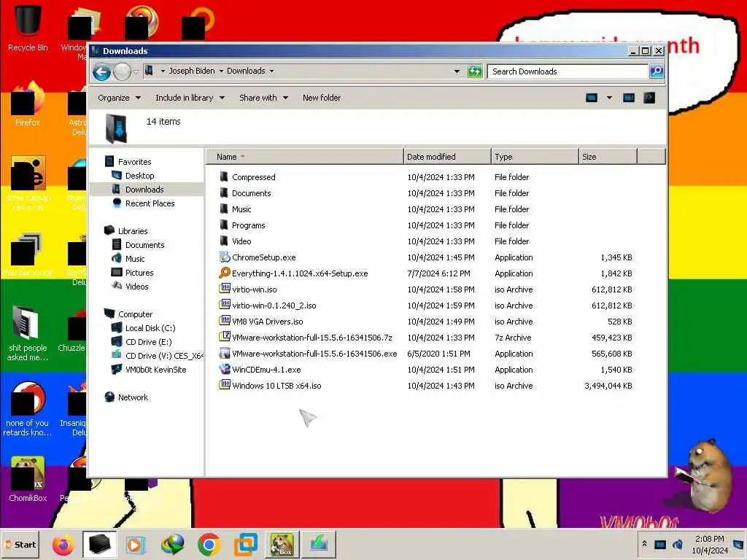Select the Compressed folder icon
The image size is (747, 560).
tap(224, 177)
